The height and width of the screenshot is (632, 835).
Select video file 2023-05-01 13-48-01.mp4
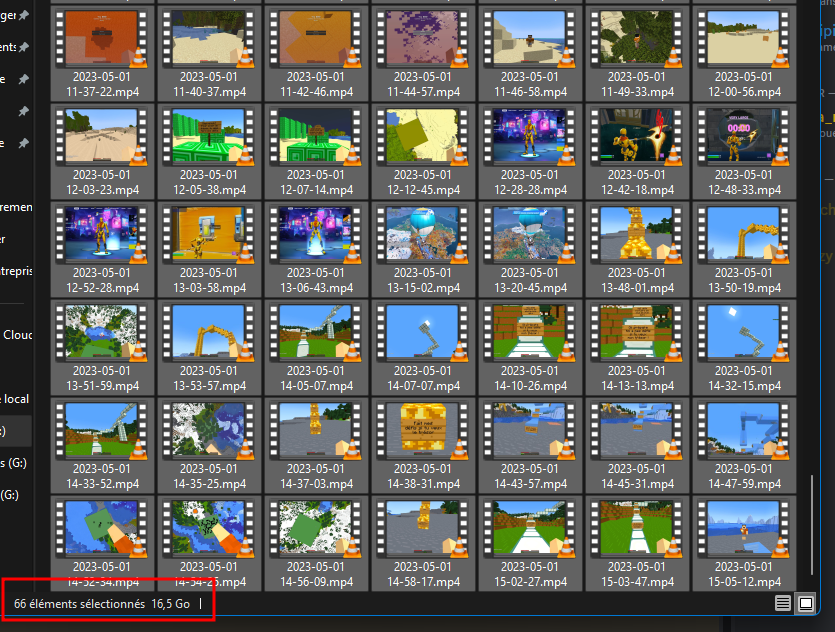(637, 249)
